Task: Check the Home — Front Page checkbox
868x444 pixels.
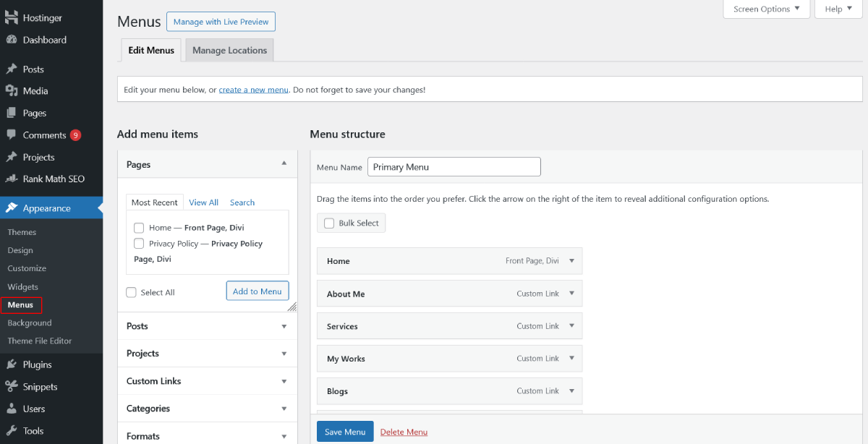Action: click(x=138, y=227)
